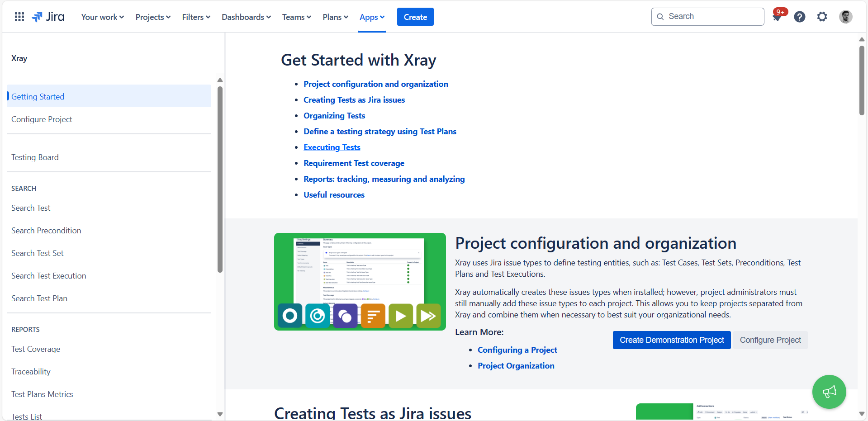Follow Project configuration and organization link

(376, 84)
